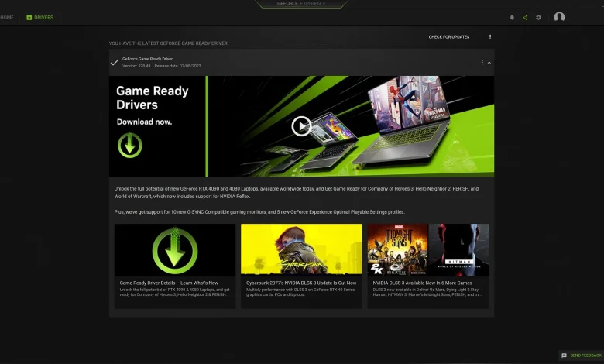Open the driver entry three-dot menu

pyautogui.click(x=482, y=62)
